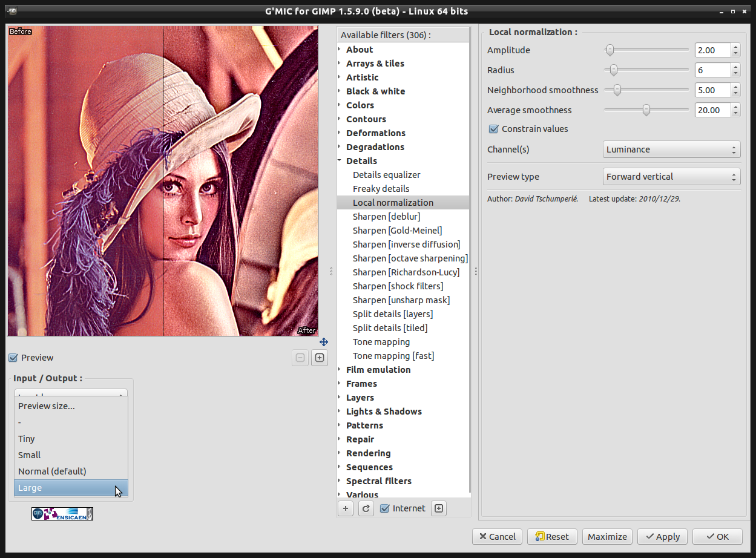Expand the Sequences category

340,467
